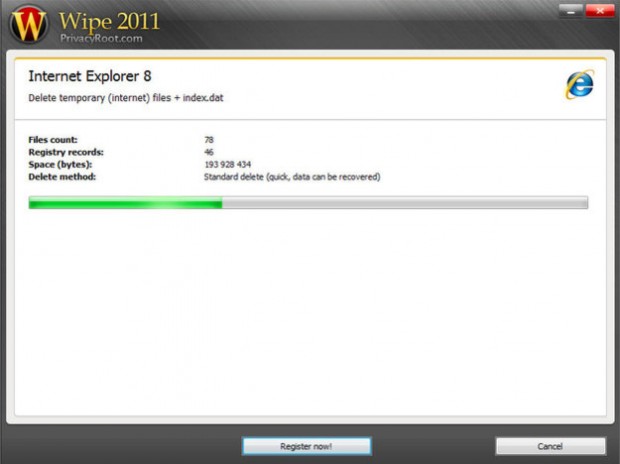Click the Delete method label
Screen dimensions: 620x464
pyautogui.click(x=62, y=177)
